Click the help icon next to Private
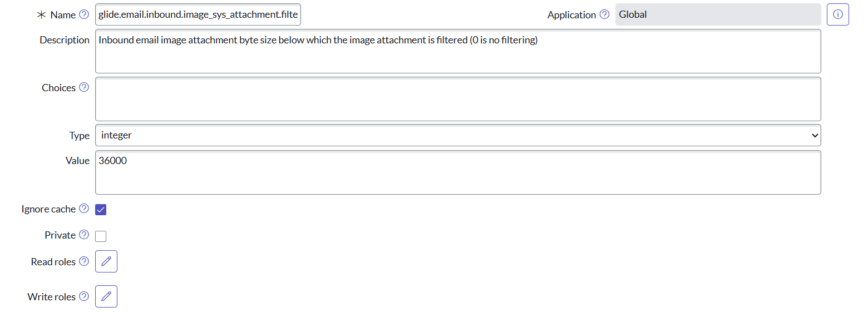 (x=84, y=235)
